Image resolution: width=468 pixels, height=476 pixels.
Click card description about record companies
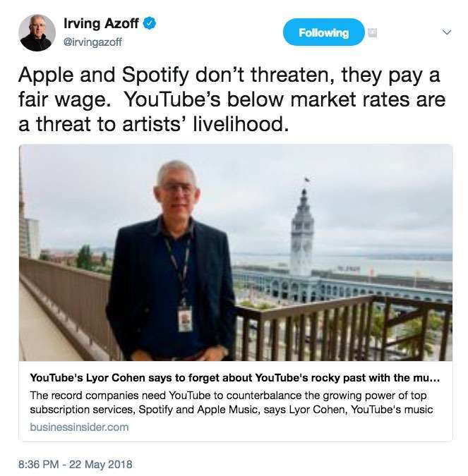point(232,403)
